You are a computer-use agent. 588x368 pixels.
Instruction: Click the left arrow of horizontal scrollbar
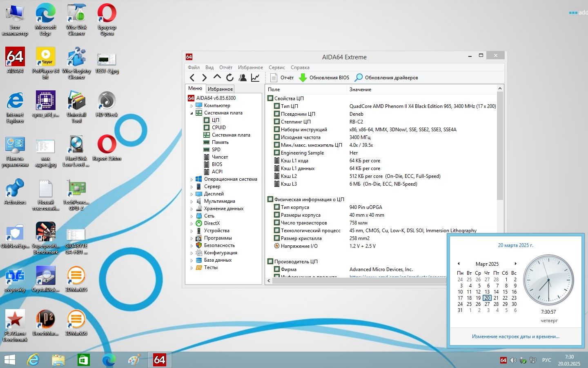pos(269,281)
